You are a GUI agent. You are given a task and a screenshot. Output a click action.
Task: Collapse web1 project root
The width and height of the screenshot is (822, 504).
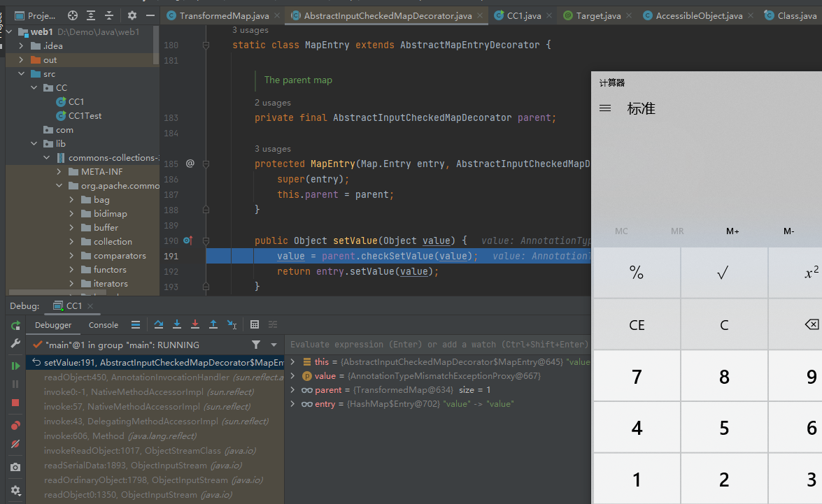pos(9,32)
